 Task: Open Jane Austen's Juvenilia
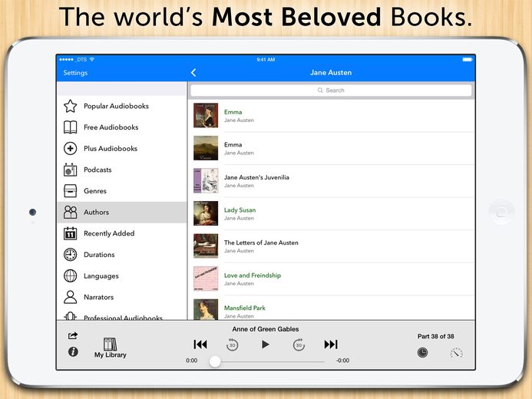[x=332, y=180]
